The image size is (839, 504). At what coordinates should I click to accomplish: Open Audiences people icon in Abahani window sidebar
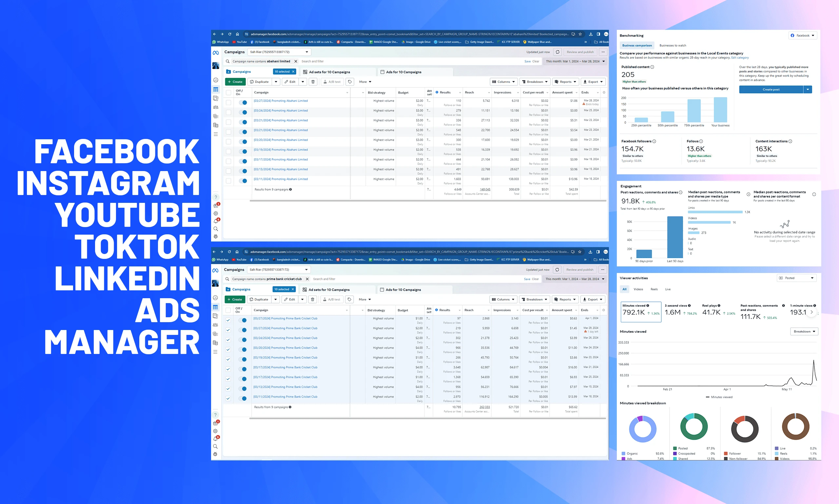click(216, 107)
